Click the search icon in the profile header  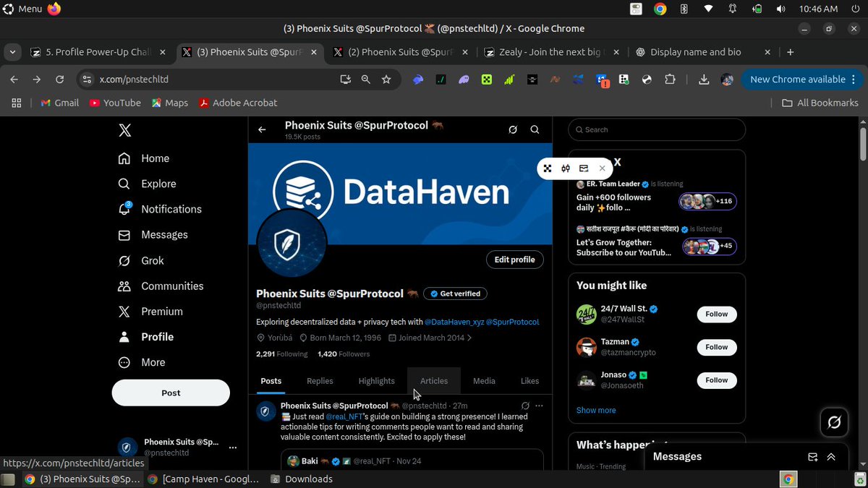[535, 129]
